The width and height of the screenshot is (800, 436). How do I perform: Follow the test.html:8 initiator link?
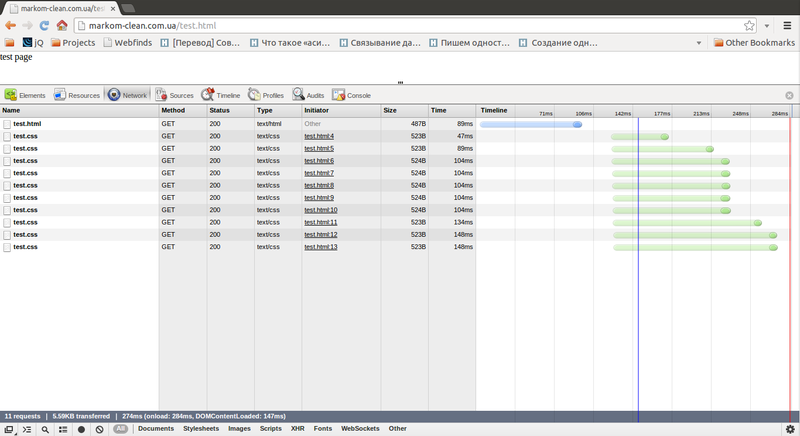click(x=319, y=185)
